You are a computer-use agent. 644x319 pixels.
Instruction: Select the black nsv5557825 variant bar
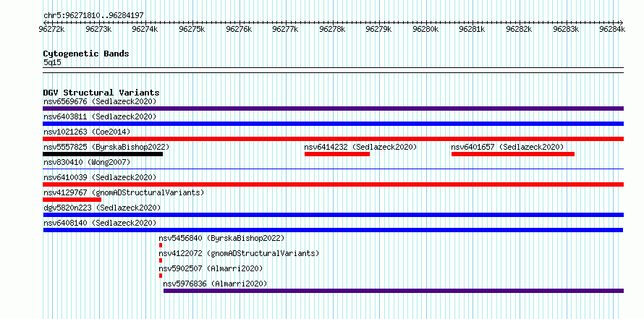point(103,154)
